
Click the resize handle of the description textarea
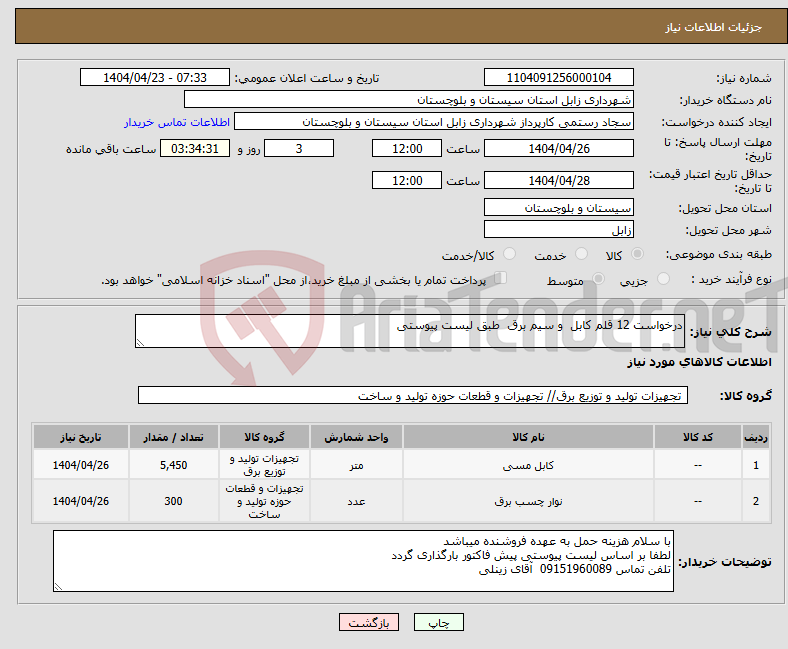pyautogui.click(x=140, y=343)
